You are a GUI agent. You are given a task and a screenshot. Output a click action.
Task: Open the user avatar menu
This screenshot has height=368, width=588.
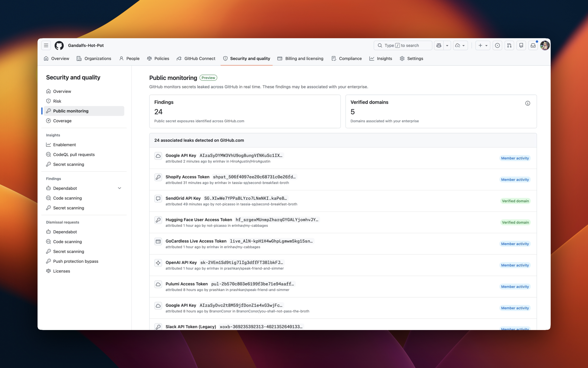545,46
